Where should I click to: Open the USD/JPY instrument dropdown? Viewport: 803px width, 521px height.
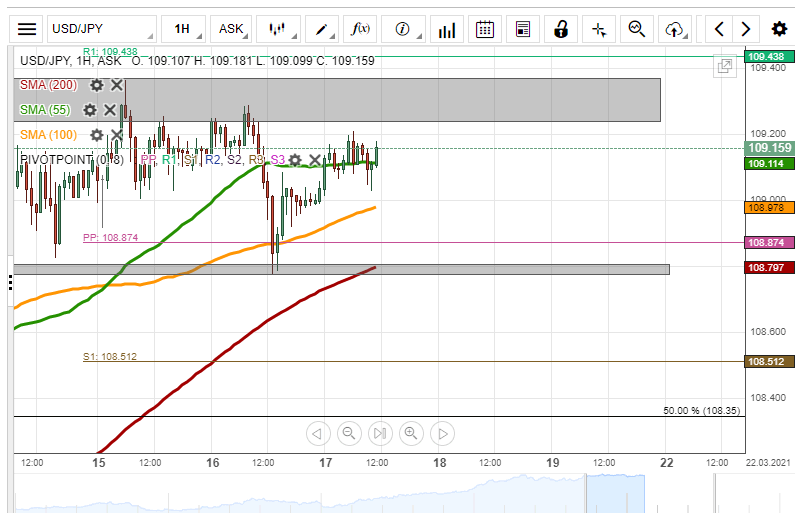pos(101,29)
